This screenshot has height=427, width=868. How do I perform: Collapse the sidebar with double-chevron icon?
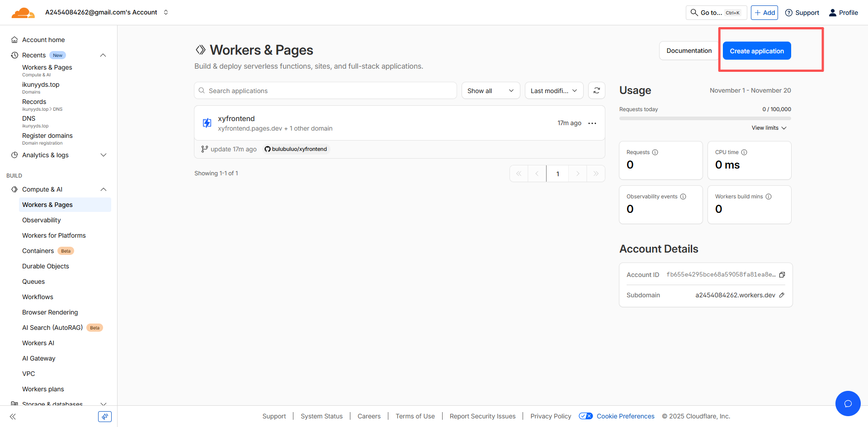[13, 417]
